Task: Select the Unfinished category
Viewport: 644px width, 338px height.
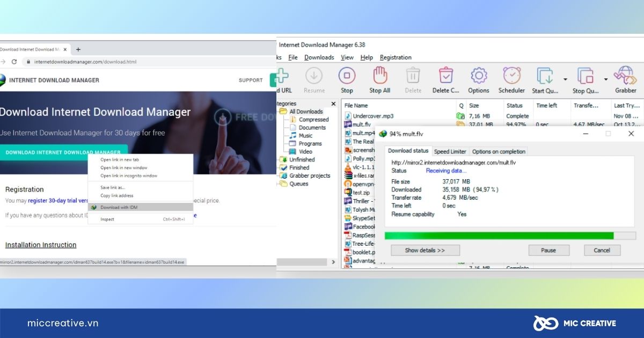Action: coord(297,159)
